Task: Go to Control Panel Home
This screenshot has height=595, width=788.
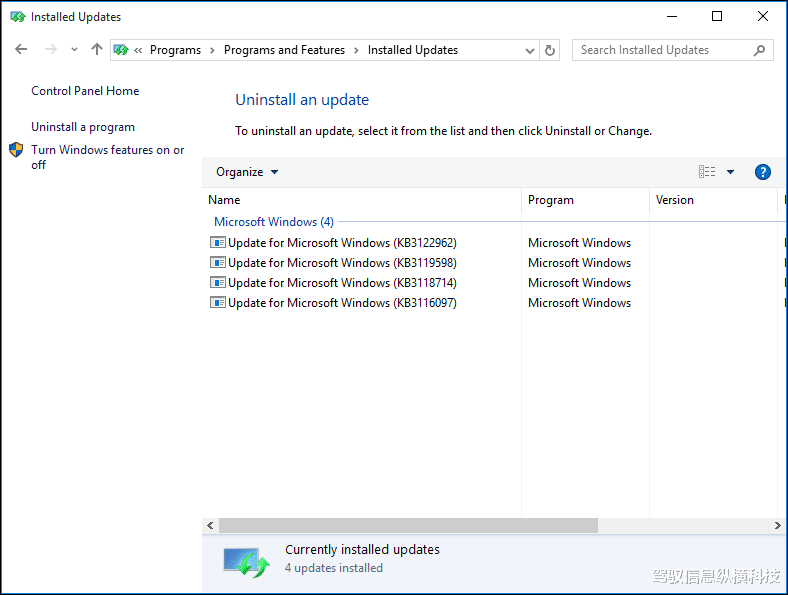Action: (x=85, y=91)
